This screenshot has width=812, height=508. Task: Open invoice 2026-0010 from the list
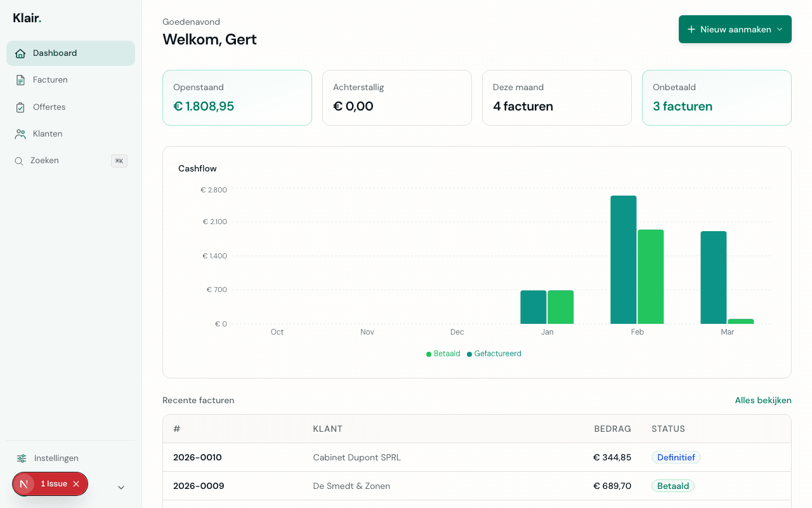197,457
